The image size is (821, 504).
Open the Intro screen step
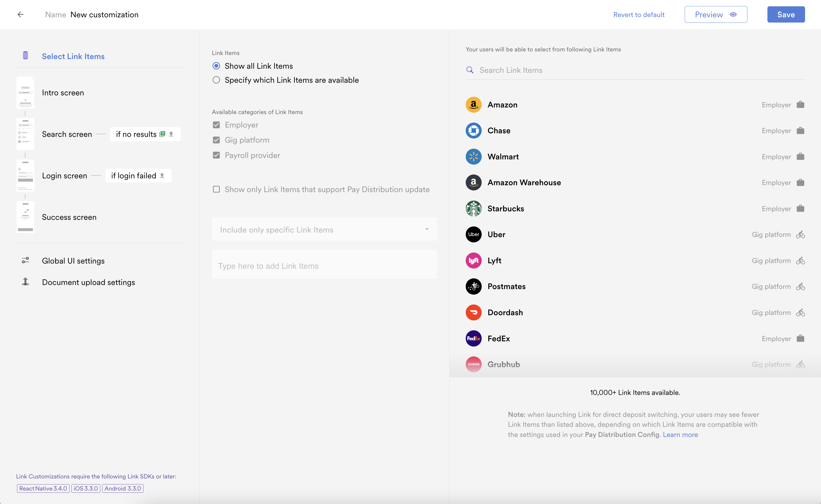click(x=63, y=93)
